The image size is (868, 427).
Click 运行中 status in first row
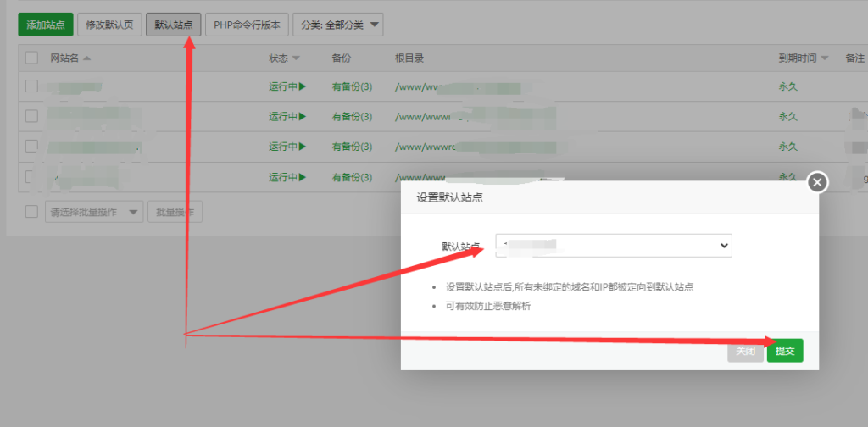tap(288, 86)
